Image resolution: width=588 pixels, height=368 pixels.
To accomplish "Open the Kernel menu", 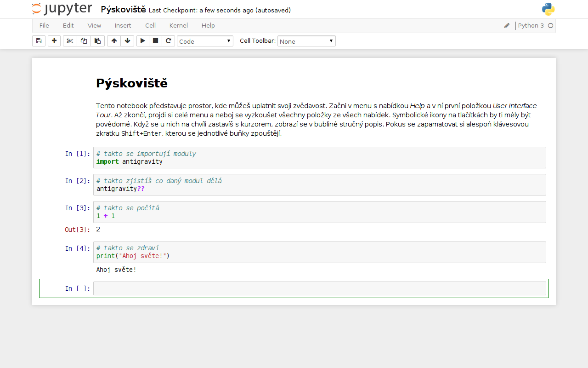I will (x=178, y=26).
